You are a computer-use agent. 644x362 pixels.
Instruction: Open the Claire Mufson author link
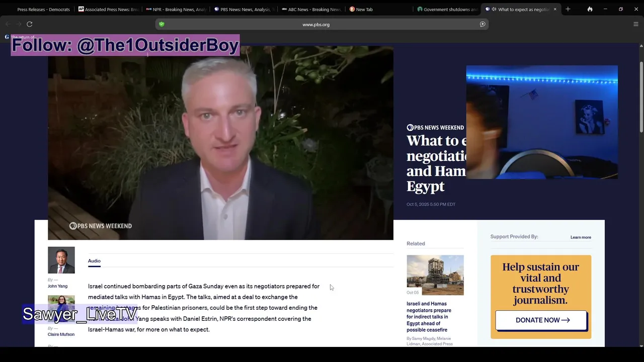61,334
